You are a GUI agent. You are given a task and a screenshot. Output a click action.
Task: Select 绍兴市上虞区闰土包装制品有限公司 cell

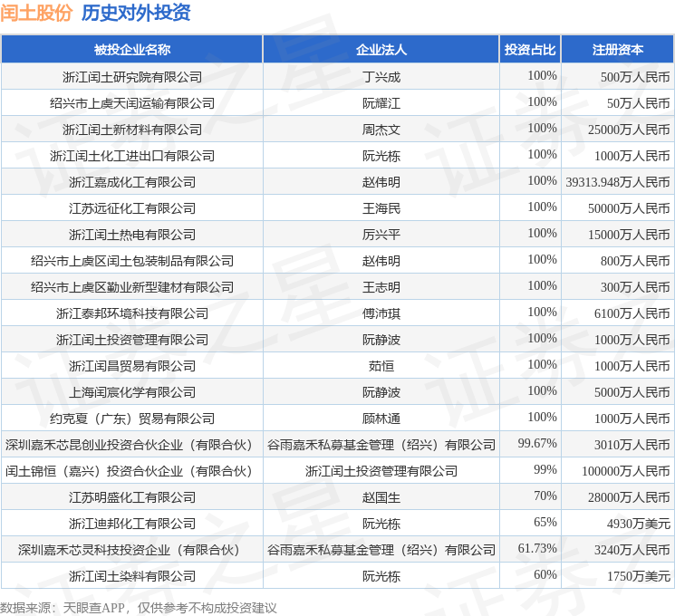click(x=132, y=261)
